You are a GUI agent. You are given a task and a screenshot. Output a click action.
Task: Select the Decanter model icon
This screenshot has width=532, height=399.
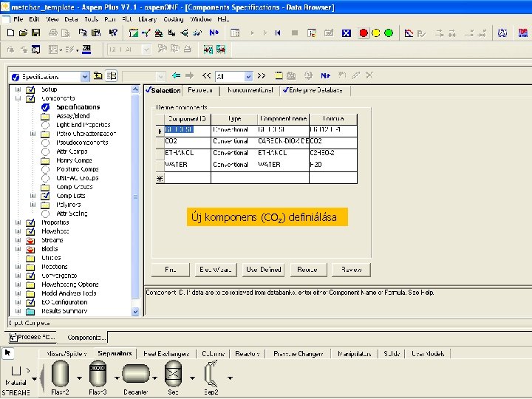click(x=136, y=375)
